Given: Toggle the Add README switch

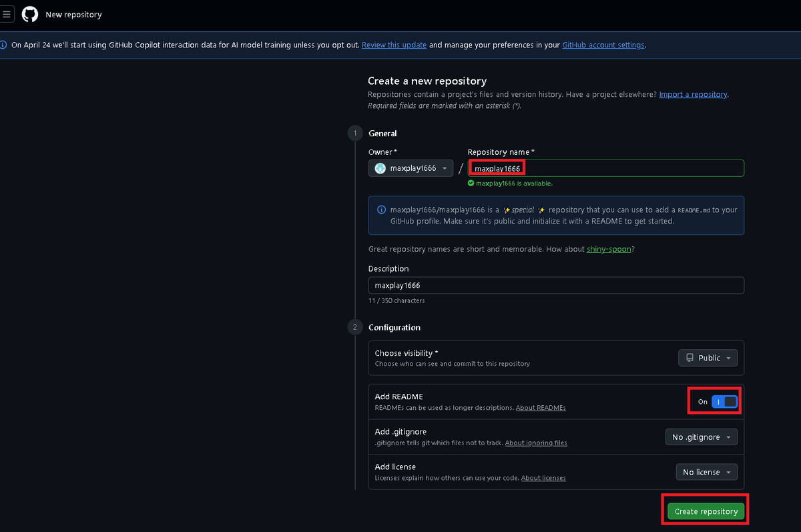Looking at the screenshot, I should pos(724,402).
